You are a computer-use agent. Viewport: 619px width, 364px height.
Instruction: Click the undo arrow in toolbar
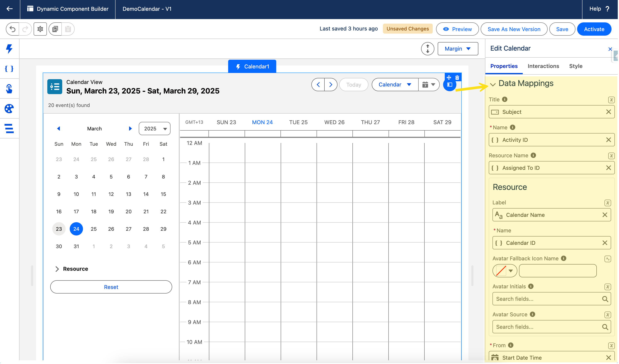pos(12,29)
